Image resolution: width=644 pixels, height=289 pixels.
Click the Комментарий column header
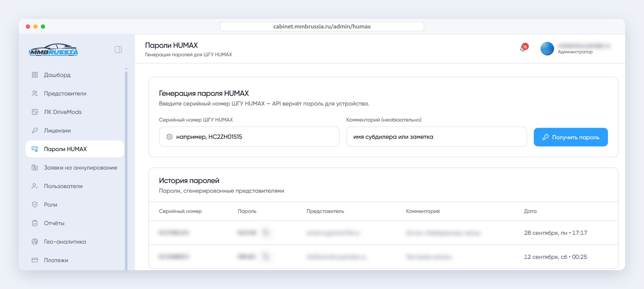tap(423, 211)
